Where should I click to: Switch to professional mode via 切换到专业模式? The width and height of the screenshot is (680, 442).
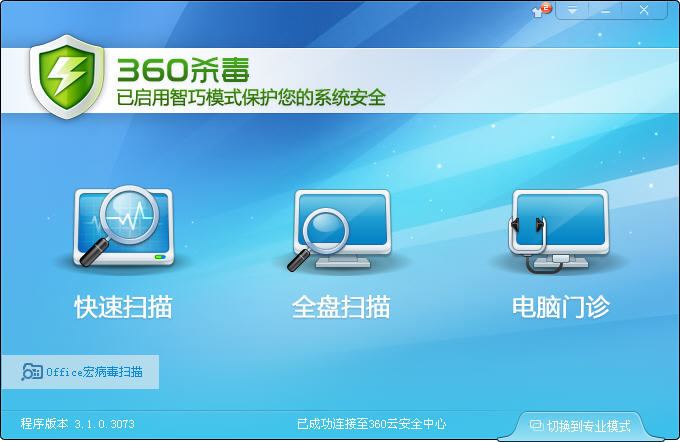click(588, 425)
